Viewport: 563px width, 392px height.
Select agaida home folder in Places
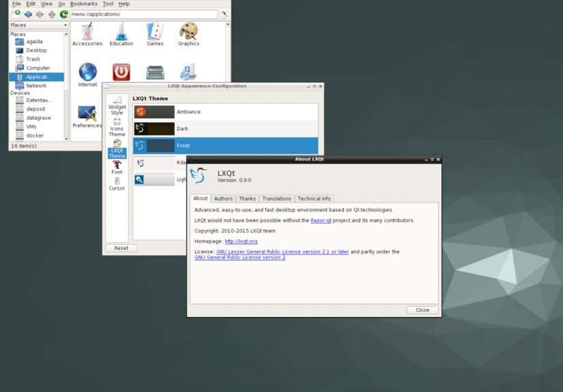pyautogui.click(x=37, y=42)
